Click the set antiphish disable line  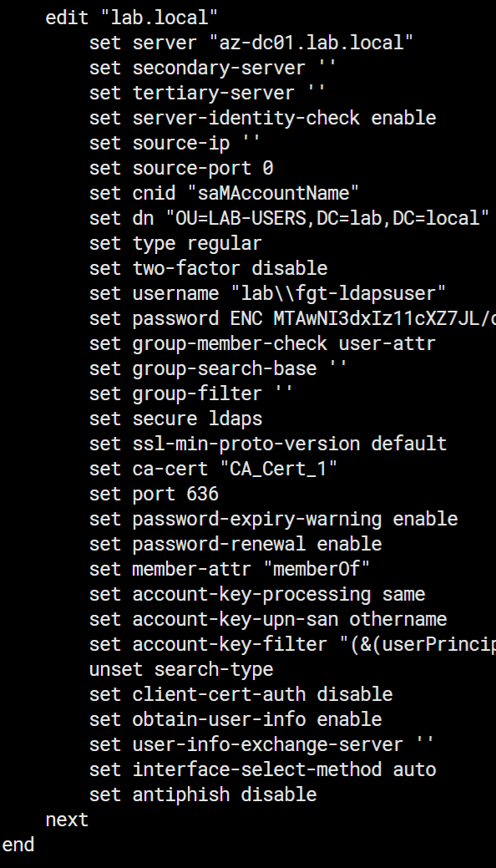tap(203, 794)
